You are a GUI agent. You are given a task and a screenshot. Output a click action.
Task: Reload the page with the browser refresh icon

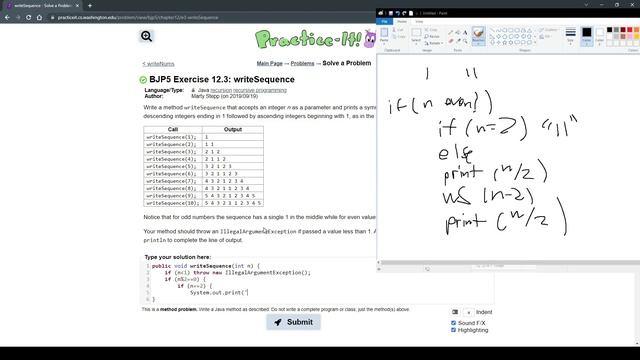pyautogui.click(x=29, y=18)
